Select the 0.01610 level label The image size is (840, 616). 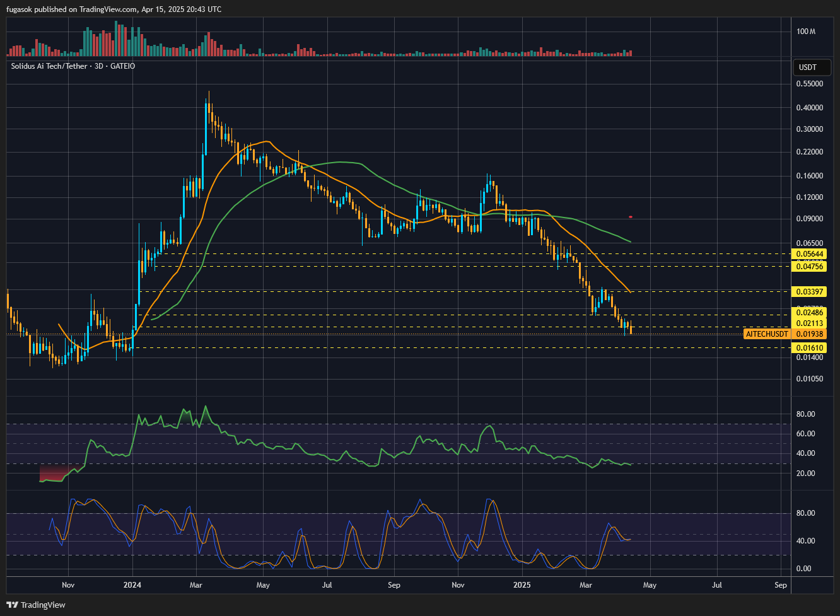809,348
